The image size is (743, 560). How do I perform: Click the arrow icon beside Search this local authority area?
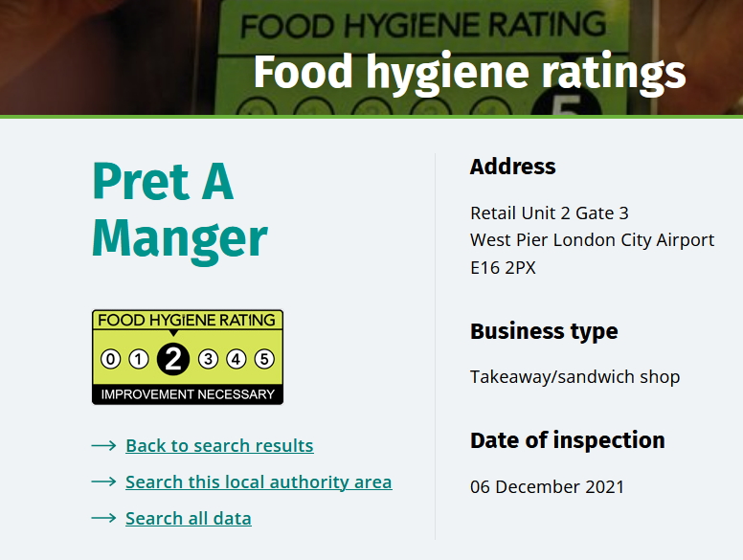tap(103, 482)
